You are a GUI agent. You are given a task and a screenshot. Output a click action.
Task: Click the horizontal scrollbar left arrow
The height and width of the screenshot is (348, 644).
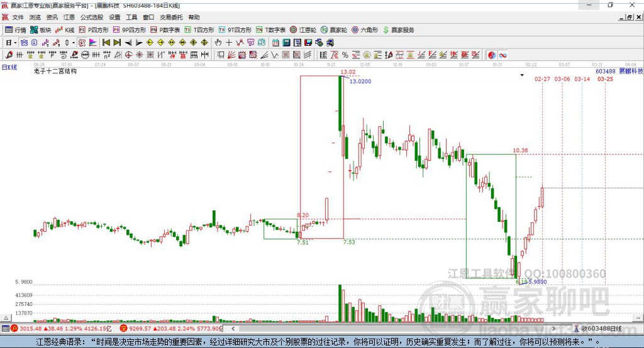pos(233,329)
